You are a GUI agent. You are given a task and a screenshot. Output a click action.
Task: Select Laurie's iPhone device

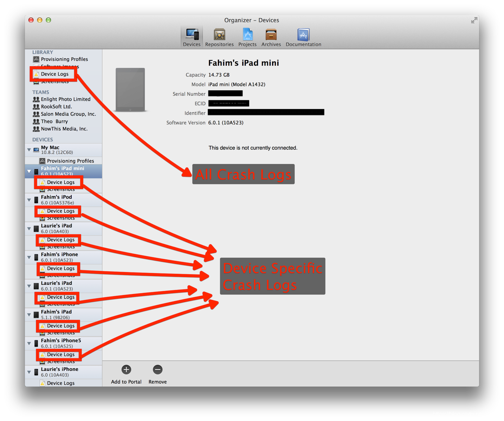point(63,372)
